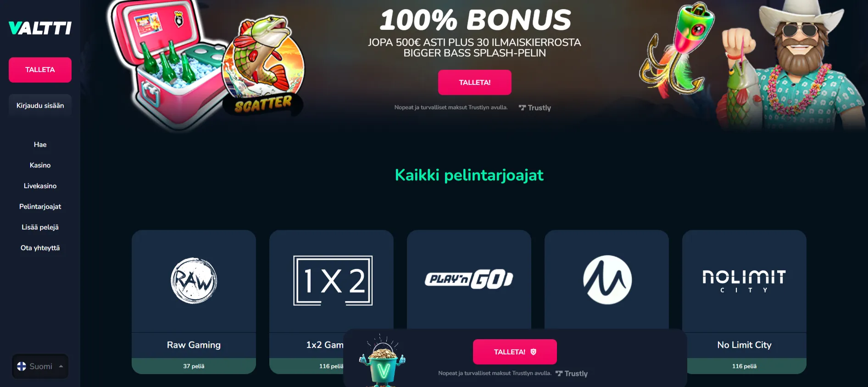Open Lisää pelejä from the sidebar
Image resolution: width=868 pixels, height=387 pixels.
point(40,227)
